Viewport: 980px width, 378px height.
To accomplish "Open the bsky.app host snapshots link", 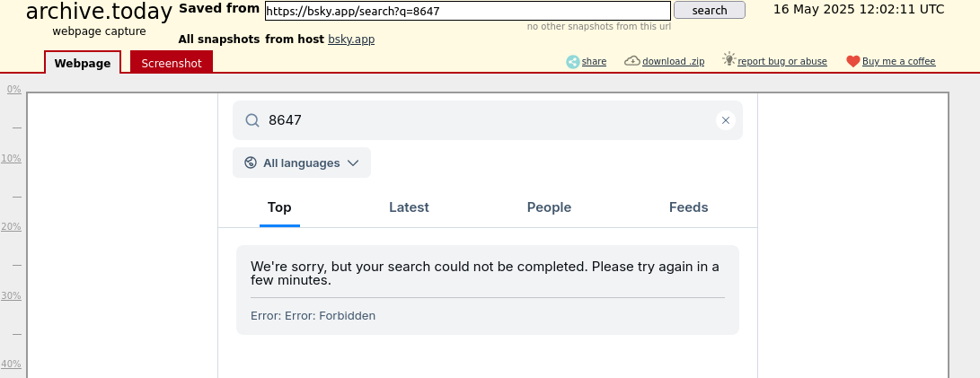I will coord(351,40).
